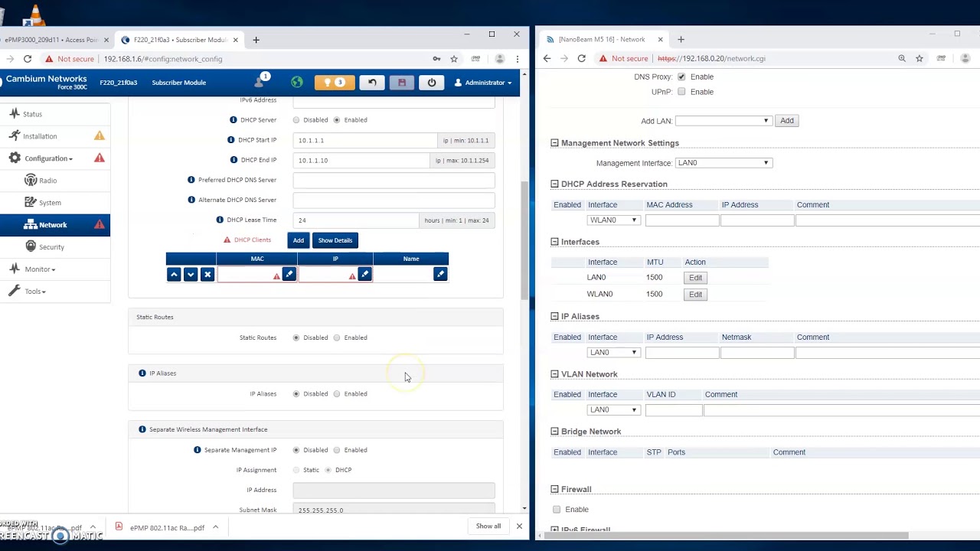Click back arrow in NanoBeam browser window
The height and width of the screenshot is (551, 980).
point(547,58)
